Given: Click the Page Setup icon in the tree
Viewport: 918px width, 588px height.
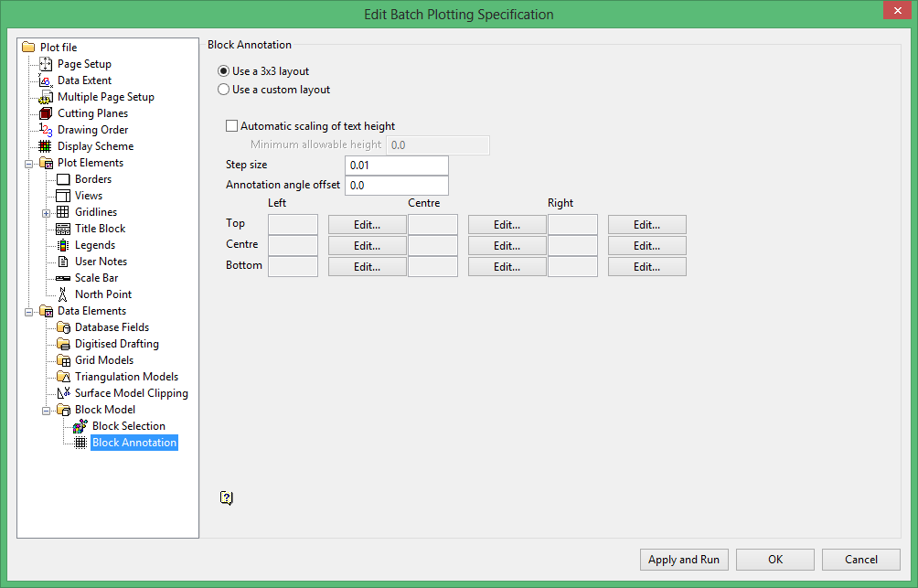Looking at the screenshot, I should tap(46, 64).
